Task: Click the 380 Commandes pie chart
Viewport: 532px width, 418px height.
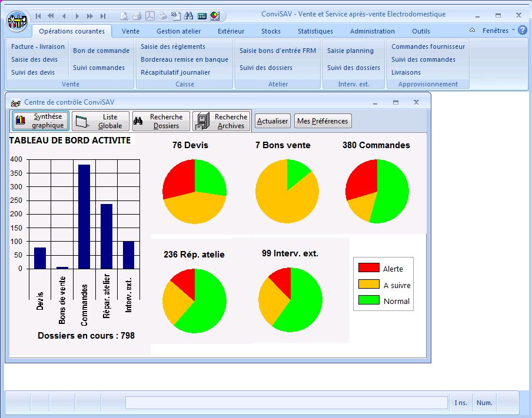Action: tap(377, 191)
